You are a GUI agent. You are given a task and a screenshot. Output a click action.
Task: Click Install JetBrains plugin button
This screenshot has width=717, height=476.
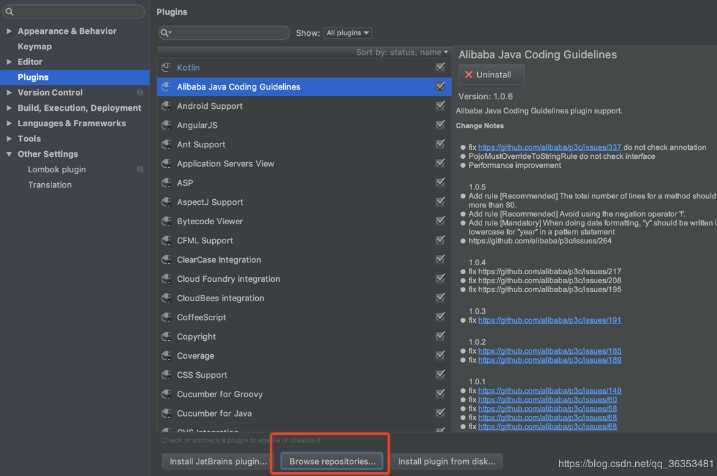point(217,461)
